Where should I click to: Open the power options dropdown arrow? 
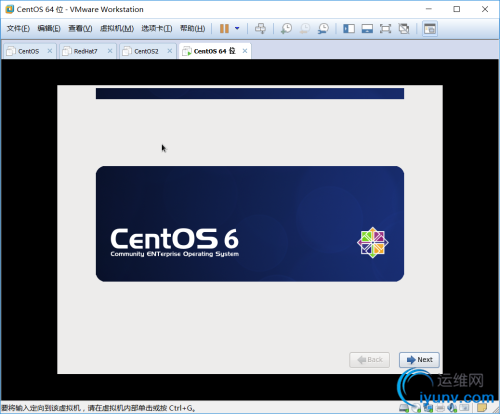[237, 29]
